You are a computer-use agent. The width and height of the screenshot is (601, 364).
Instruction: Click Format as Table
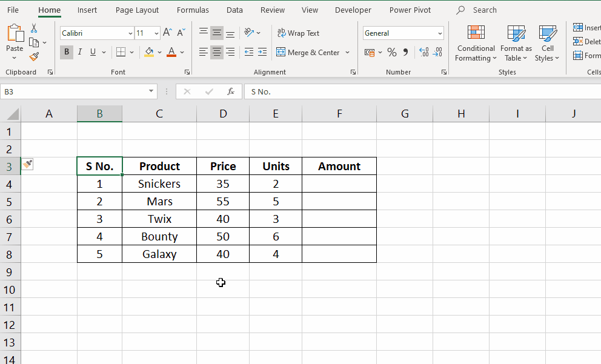(516, 44)
